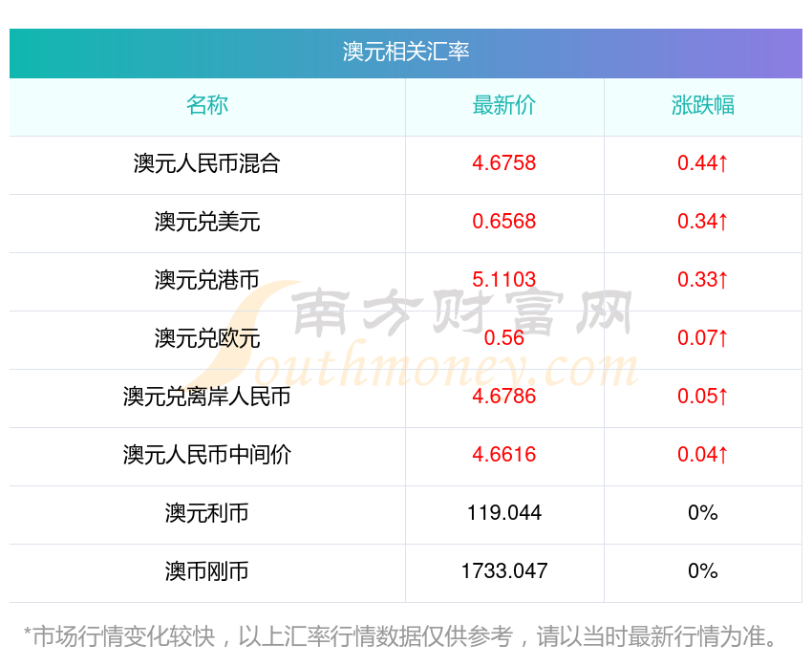The image size is (812, 666).
Task: Click the price 1733.047
Action: (503, 571)
